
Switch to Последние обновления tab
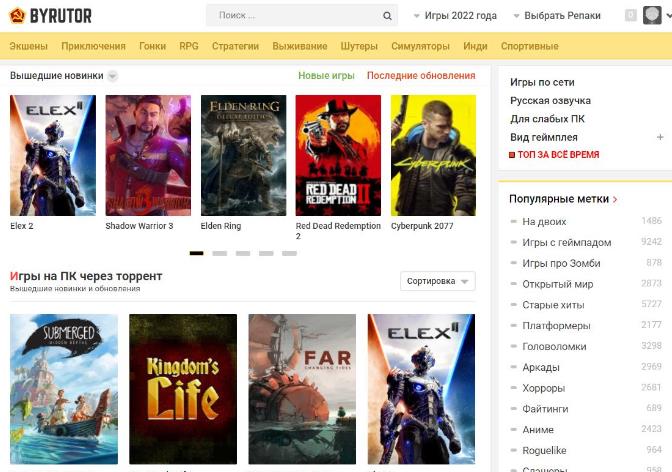click(x=421, y=75)
